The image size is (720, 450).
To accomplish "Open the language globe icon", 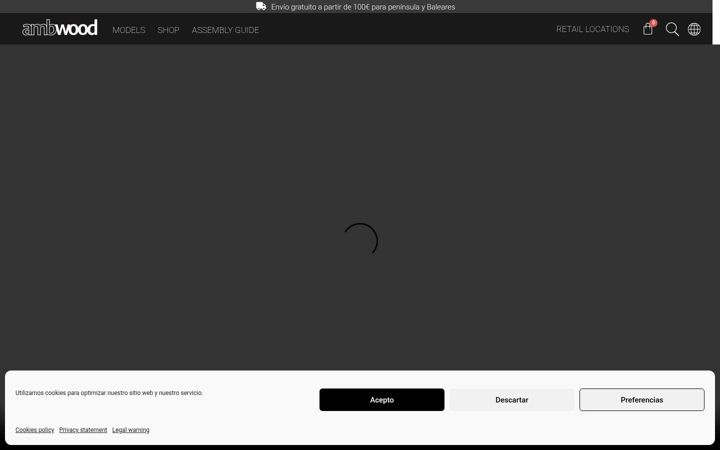I will tap(694, 29).
